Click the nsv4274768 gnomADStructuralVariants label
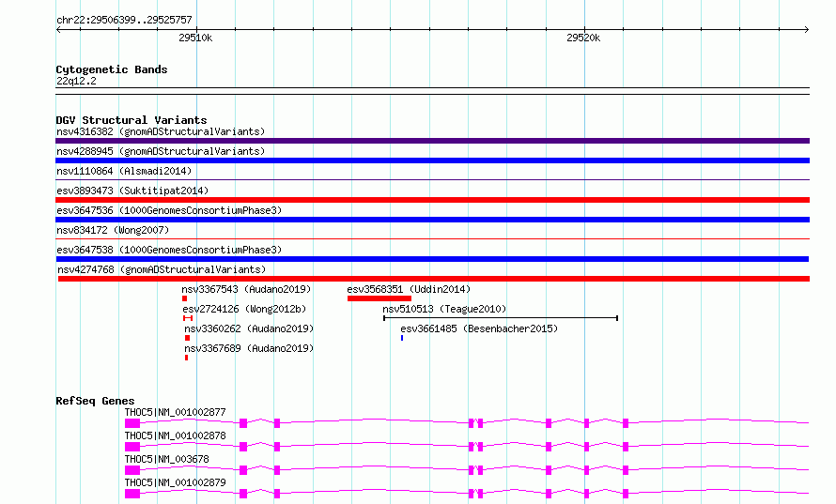Viewport: 836px width, 504px height. (162, 269)
